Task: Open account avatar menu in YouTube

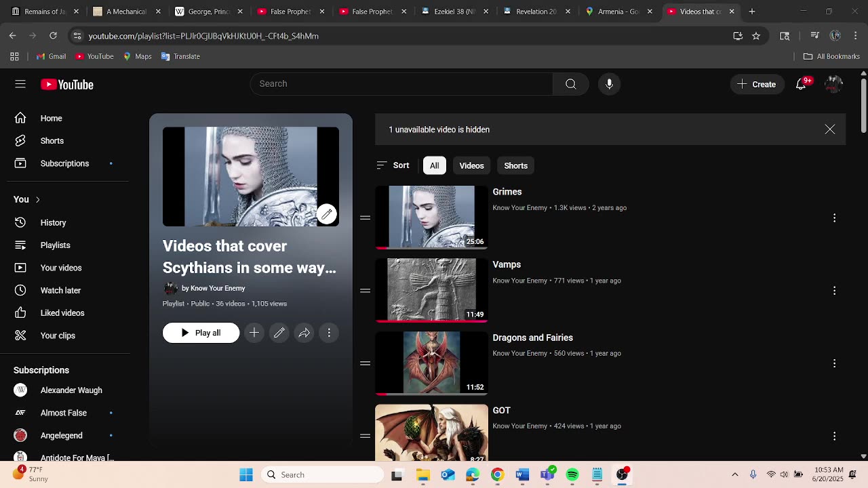Action: point(833,84)
